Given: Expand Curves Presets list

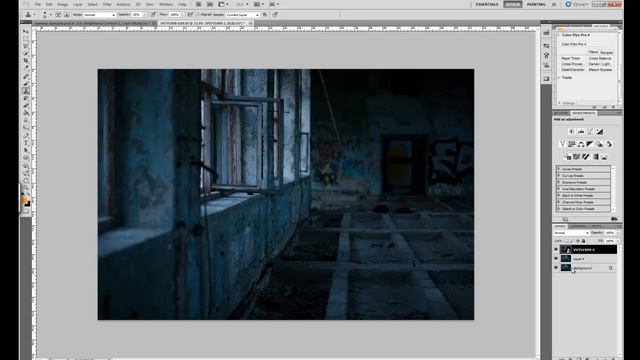Looking at the screenshot, I should click(x=559, y=176).
